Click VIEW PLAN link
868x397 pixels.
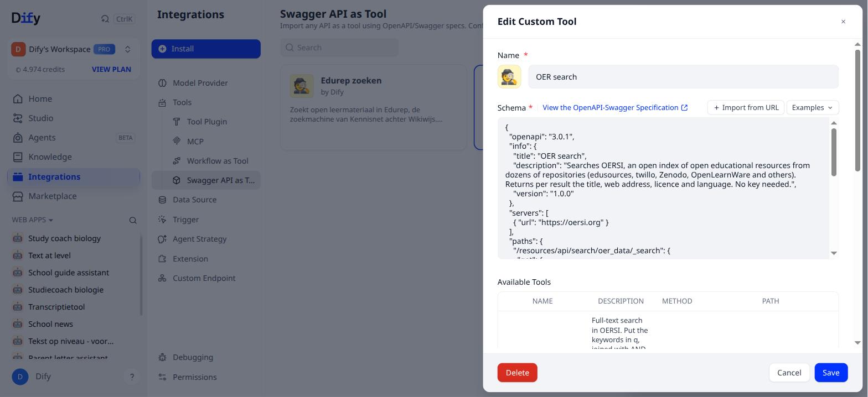[x=111, y=70]
